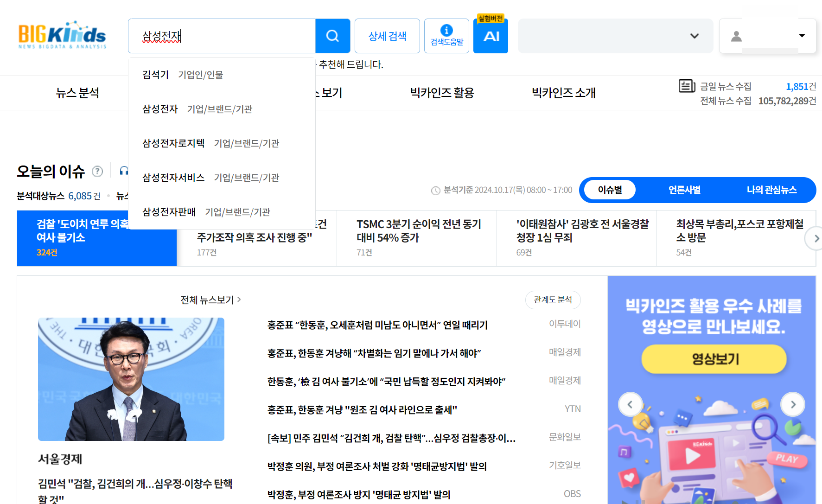Go to previous banner slide
Image resolution: width=822 pixels, height=504 pixels.
pyautogui.click(x=630, y=404)
